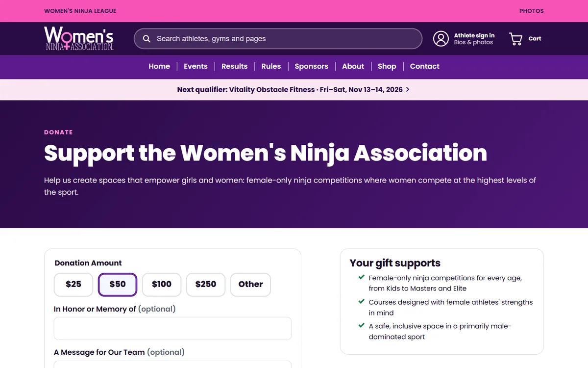Click the checkmark beside A safe, inclusive space
Screen dimensions: 588x368
click(362, 325)
